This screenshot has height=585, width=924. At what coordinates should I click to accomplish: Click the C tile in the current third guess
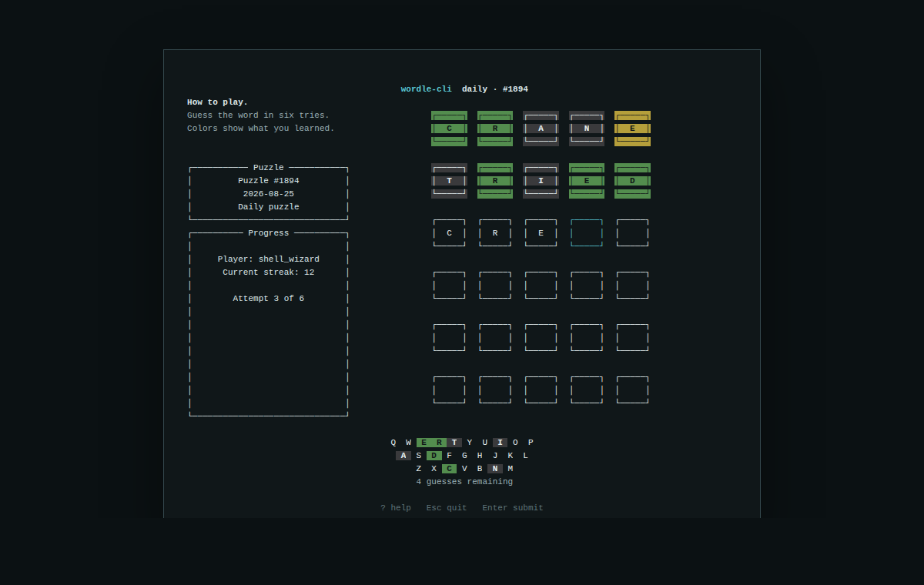(449, 233)
